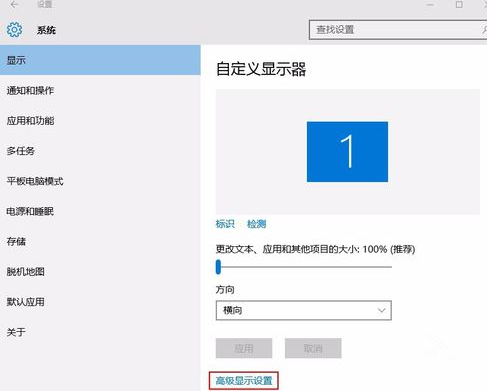The image size is (487, 392).
Task: Open the 方向 orientation dropdown
Action: 304,310
